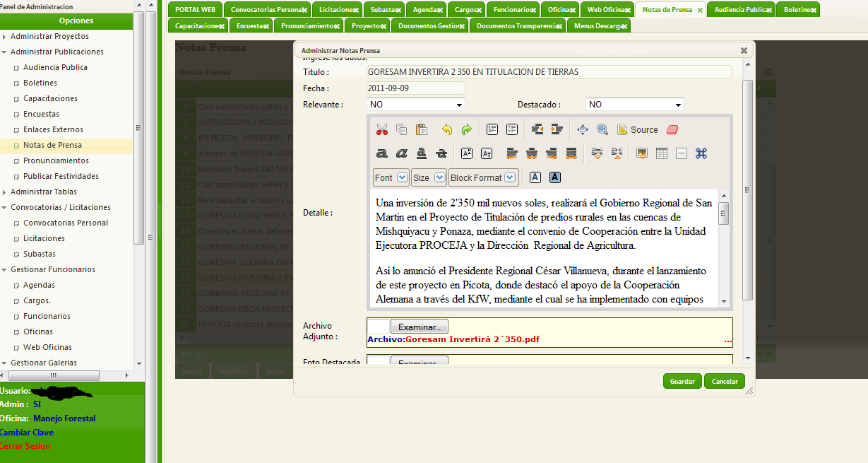The width and height of the screenshot is (868, 463).
Task: Apply subscript formatting
Action: pos(487,153)
